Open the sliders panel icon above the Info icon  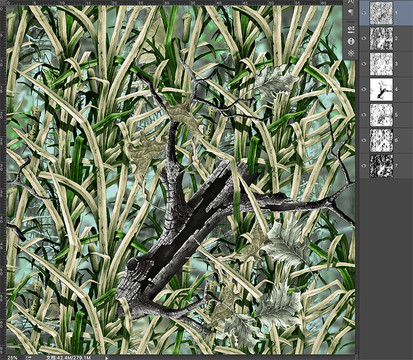pyautogui.click(x=351, y=30)
